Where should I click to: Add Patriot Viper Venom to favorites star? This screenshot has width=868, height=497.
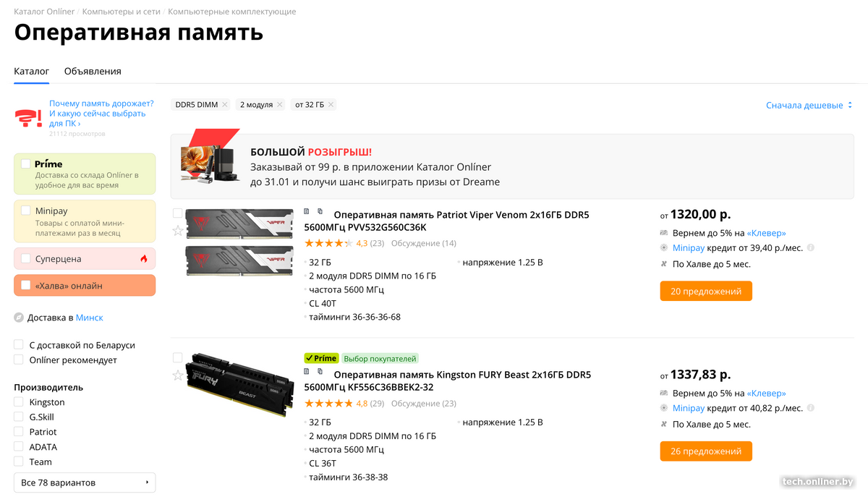(178, 231)
